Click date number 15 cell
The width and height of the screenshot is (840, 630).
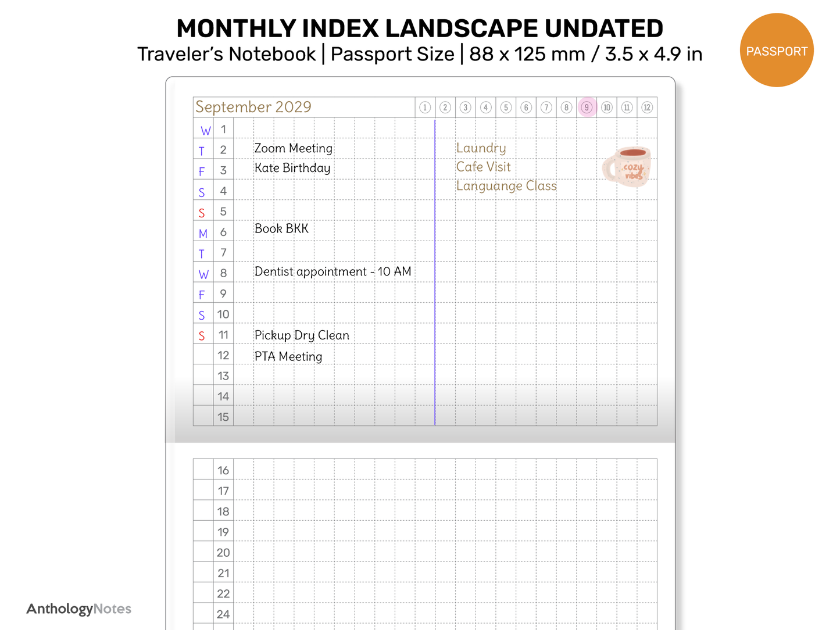[223, 417]
